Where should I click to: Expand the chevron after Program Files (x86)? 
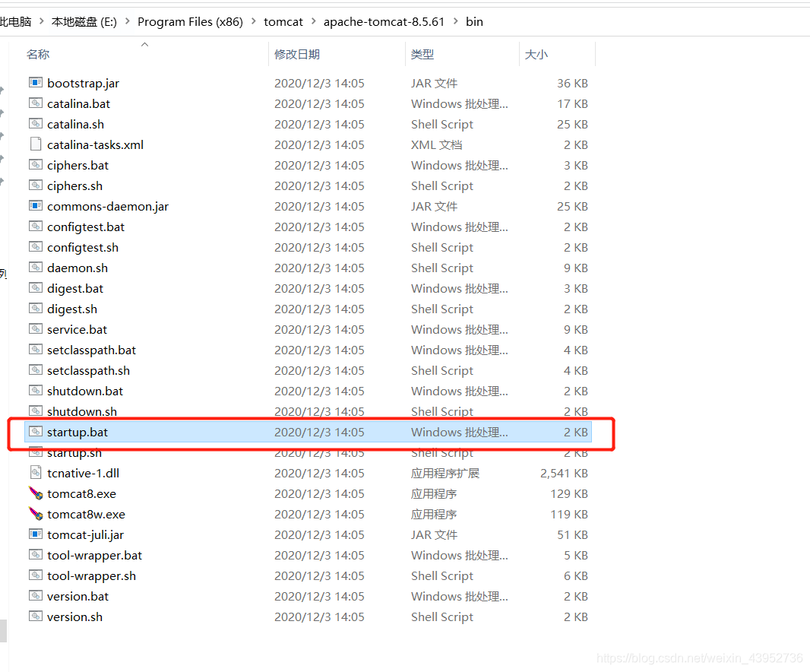[254, 22]
